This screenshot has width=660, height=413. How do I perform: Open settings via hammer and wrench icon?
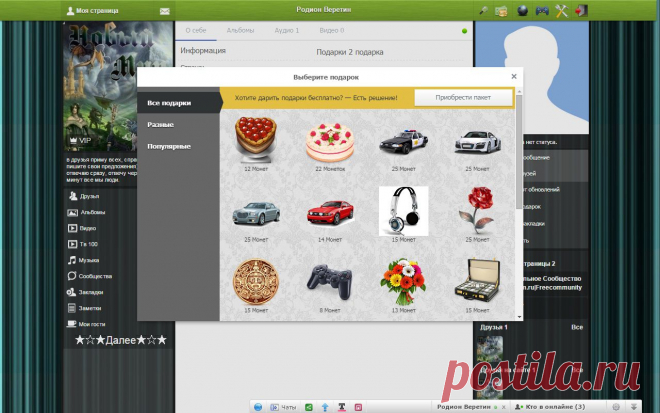tap(562, 11)
